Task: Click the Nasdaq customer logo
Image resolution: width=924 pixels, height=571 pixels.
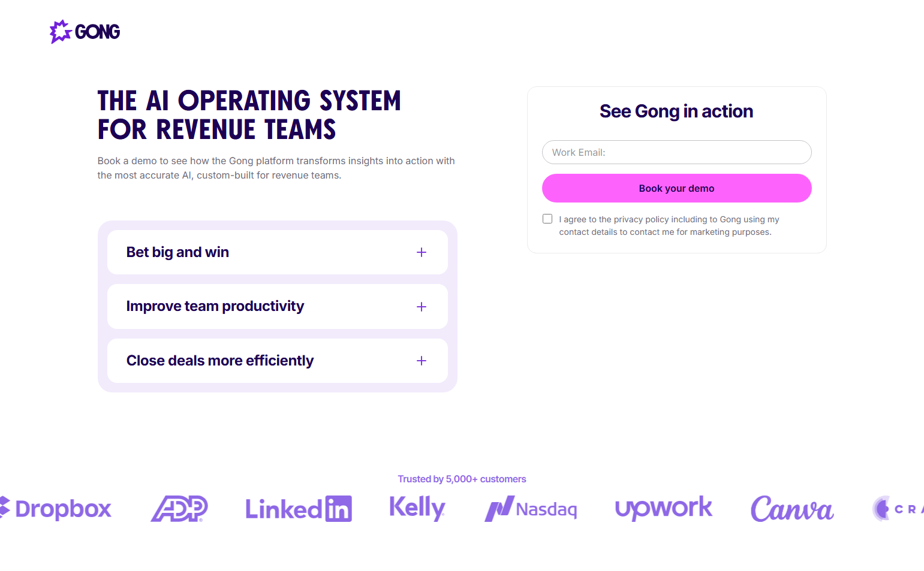Action: point(531,509)
